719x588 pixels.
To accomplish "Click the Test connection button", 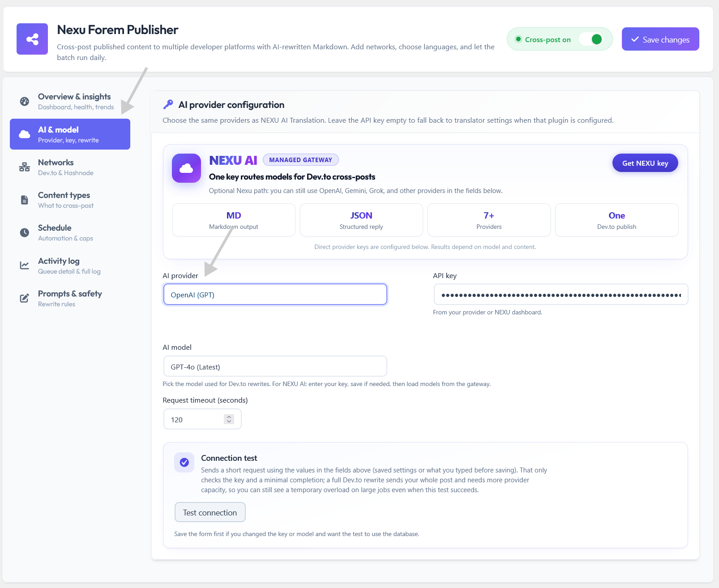I will pos(210,512).
